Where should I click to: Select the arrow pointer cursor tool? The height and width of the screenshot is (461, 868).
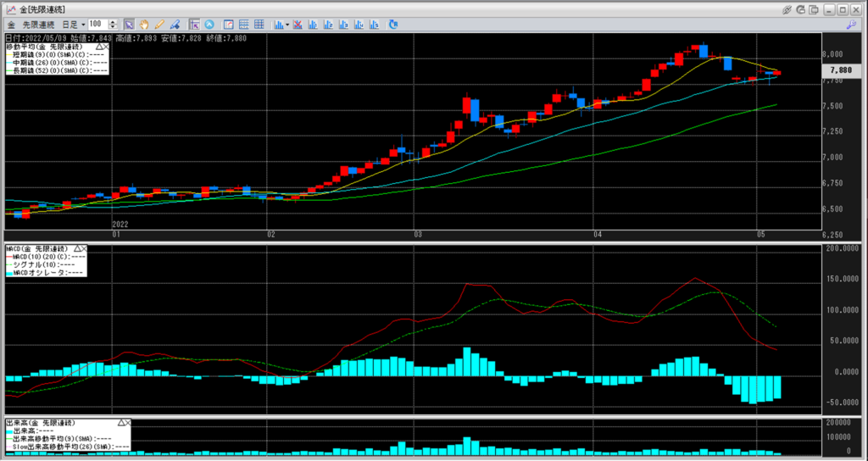pyautogui.click(x=129, y=25)
